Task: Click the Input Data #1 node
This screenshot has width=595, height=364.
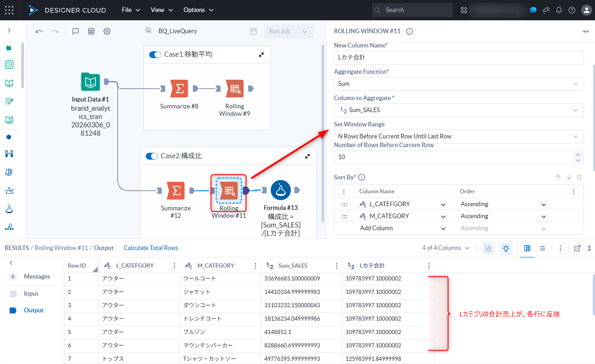Action: click(90, 82)
